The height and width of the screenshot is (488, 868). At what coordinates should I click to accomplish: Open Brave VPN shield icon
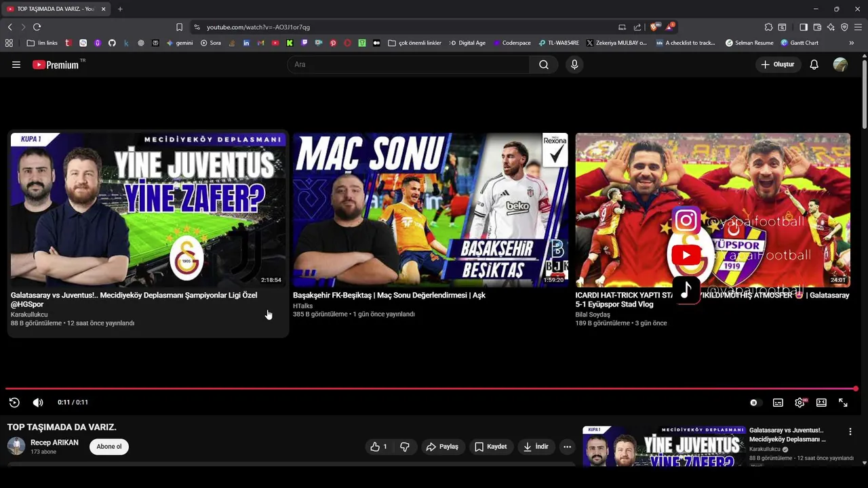pyautogui.click(x=844, y=27)
